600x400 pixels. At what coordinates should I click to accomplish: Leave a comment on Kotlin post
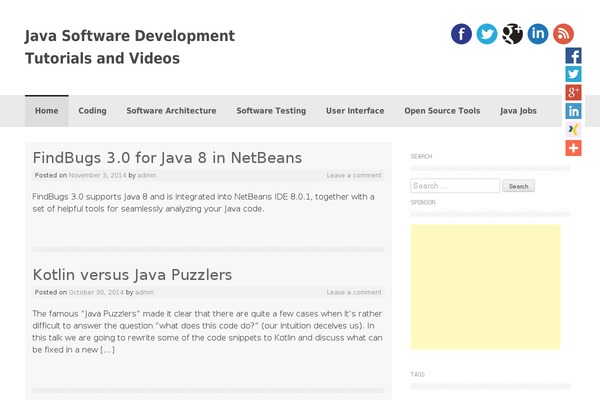point(354,292)
